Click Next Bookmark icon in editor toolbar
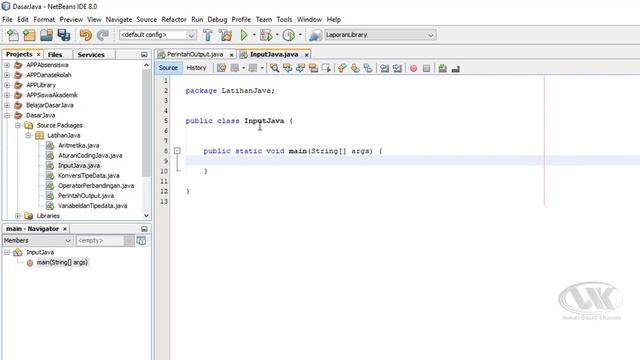This screenshot has height=360, width=640. click(355, 68)
